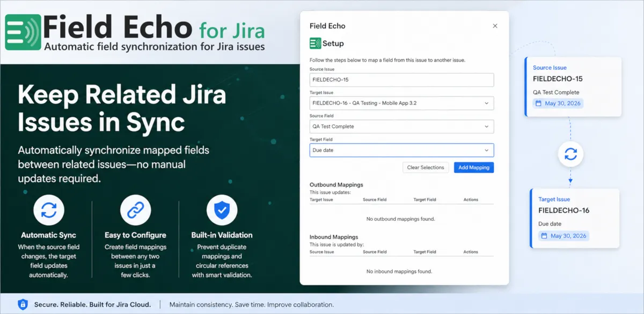Click Target Field column header in Inbound table
This screenshot has height=314, width=644.
coord(425,252)
